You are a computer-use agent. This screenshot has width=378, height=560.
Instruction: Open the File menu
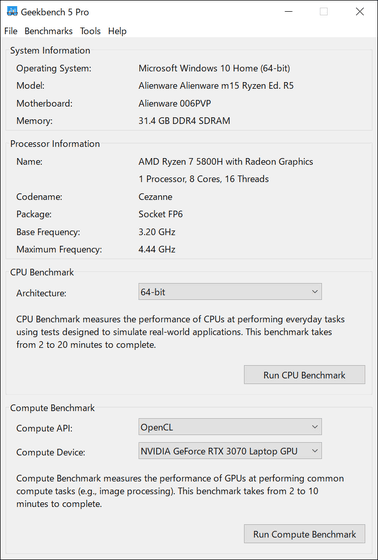(10, 31)
